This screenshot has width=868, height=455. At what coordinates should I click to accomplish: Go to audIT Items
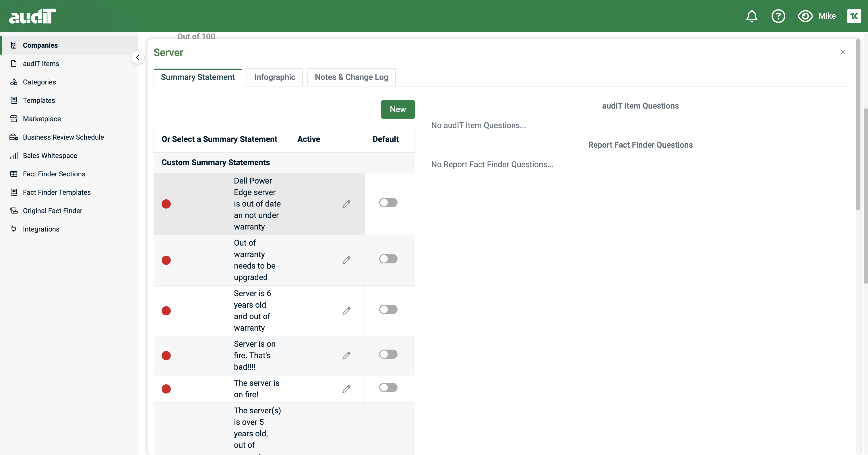[69, 63]
